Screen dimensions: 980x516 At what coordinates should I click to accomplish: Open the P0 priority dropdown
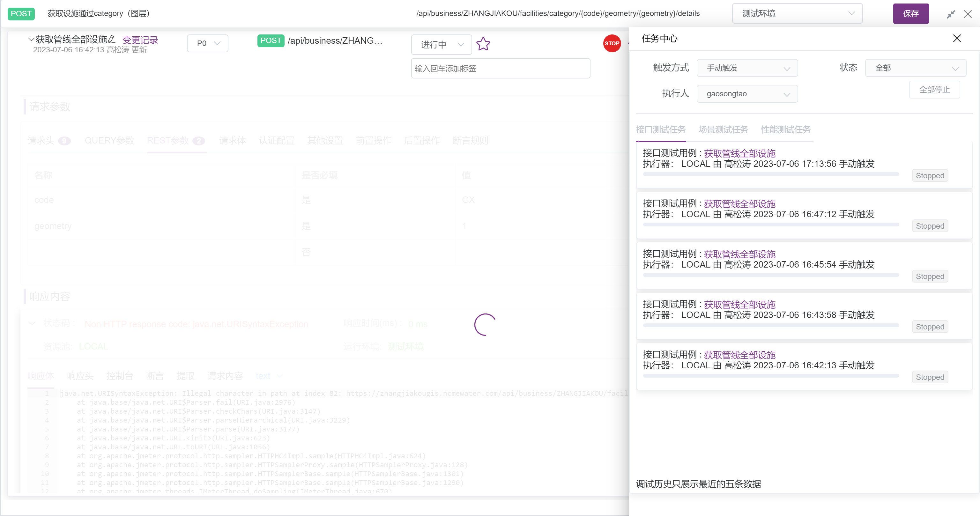[x=207, y=43]
